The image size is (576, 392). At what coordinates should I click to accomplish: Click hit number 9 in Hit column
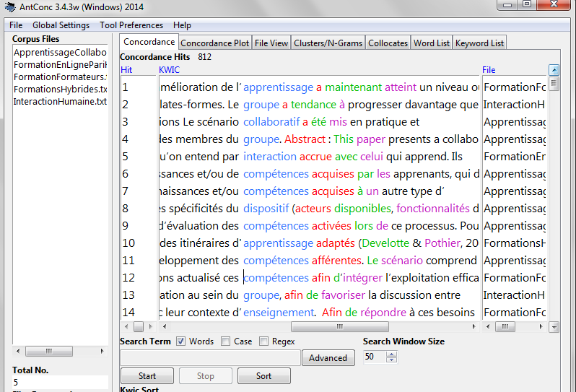126,226
